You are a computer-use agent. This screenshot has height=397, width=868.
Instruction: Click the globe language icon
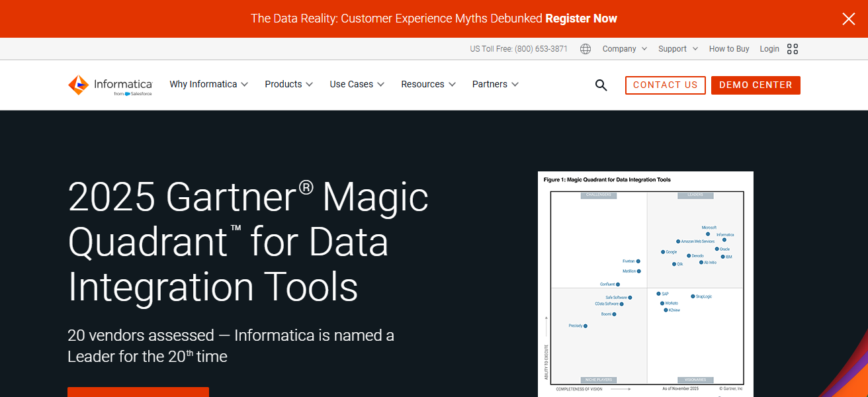[x=586, y=49]
